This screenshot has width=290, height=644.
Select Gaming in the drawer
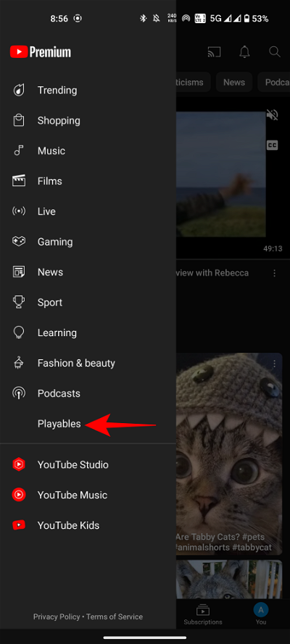(55, 242)
